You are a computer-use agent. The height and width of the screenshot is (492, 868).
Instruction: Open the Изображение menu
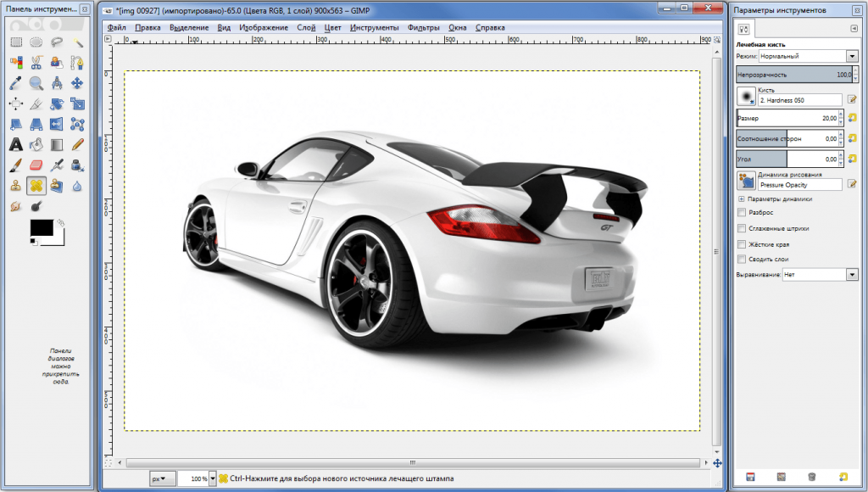tap(264, 27)
